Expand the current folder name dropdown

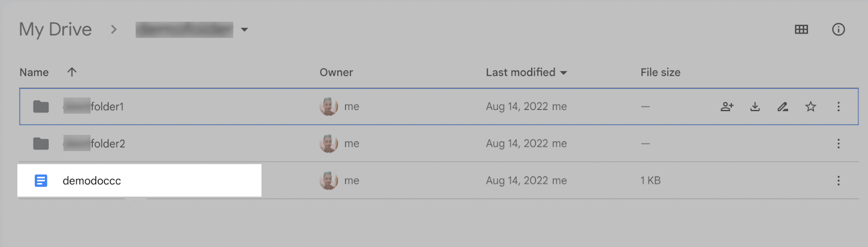point(245,30)
